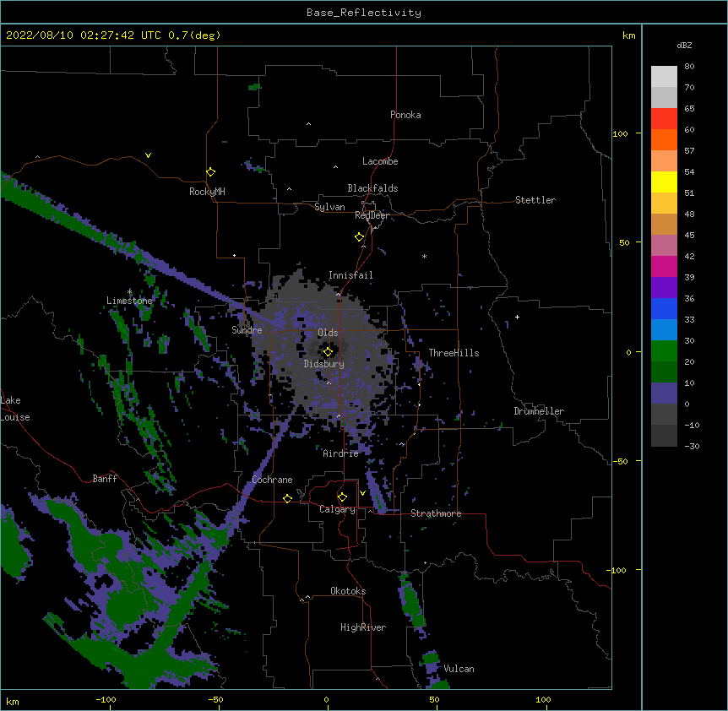Click the Lacombe city label
728x711 pixels.
coord(380,161)
